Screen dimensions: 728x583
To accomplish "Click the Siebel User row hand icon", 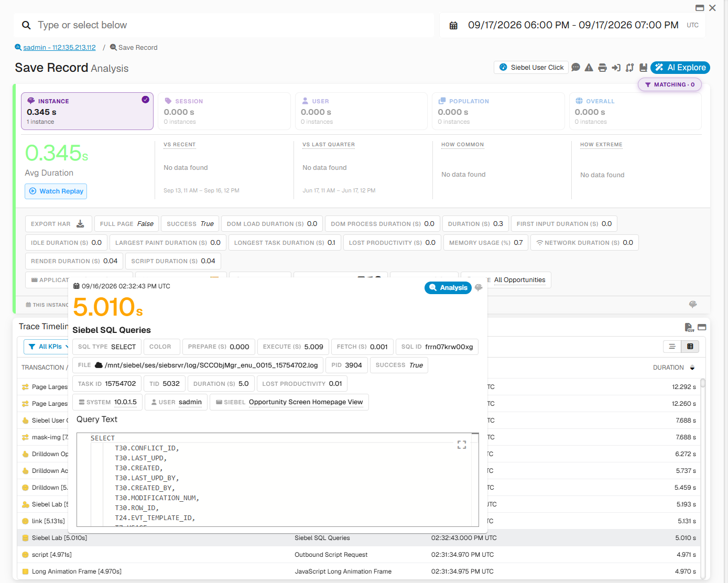I will pyautogui.click(x=25, y=420).
